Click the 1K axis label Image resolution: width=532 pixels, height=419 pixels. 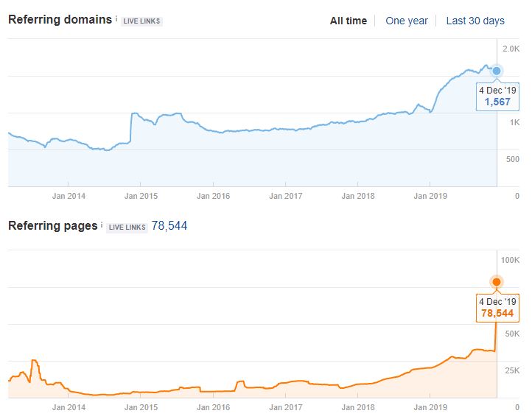(515, 122)
